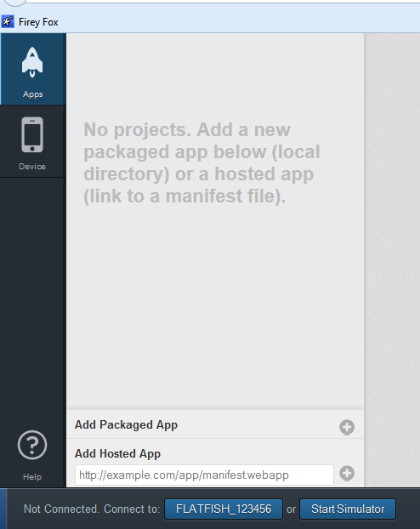Click the Start Simulator button
Screen dimensions: 420x529
coord(348,509)
